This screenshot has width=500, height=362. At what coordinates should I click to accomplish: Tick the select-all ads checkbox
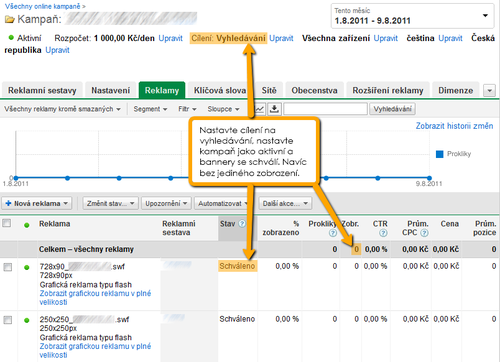7,223
